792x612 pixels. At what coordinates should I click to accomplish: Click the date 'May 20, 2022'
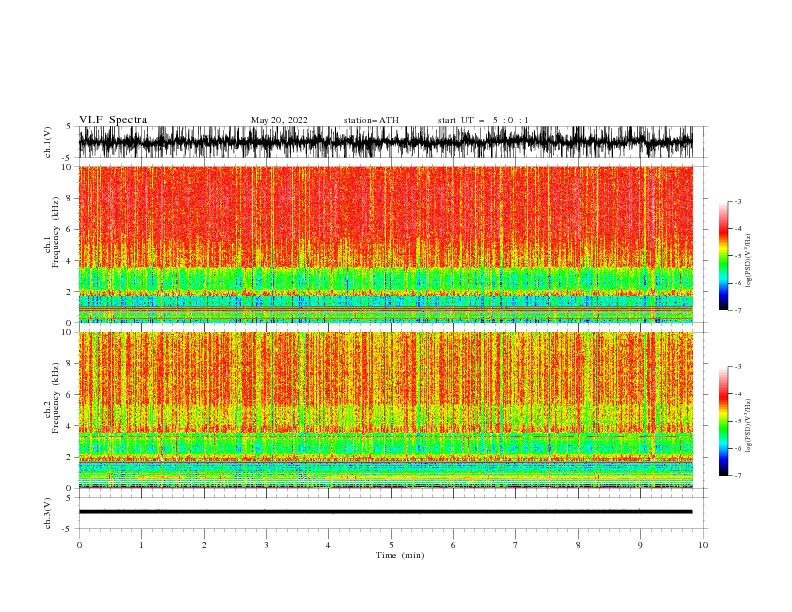point(279,120)
